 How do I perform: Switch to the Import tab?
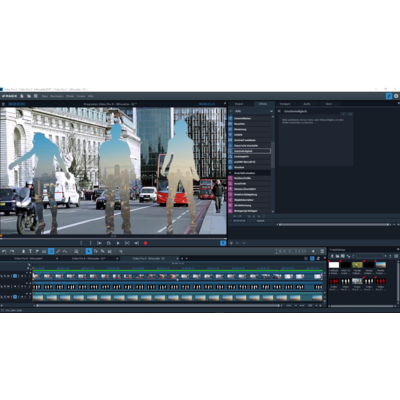(239, 104)
